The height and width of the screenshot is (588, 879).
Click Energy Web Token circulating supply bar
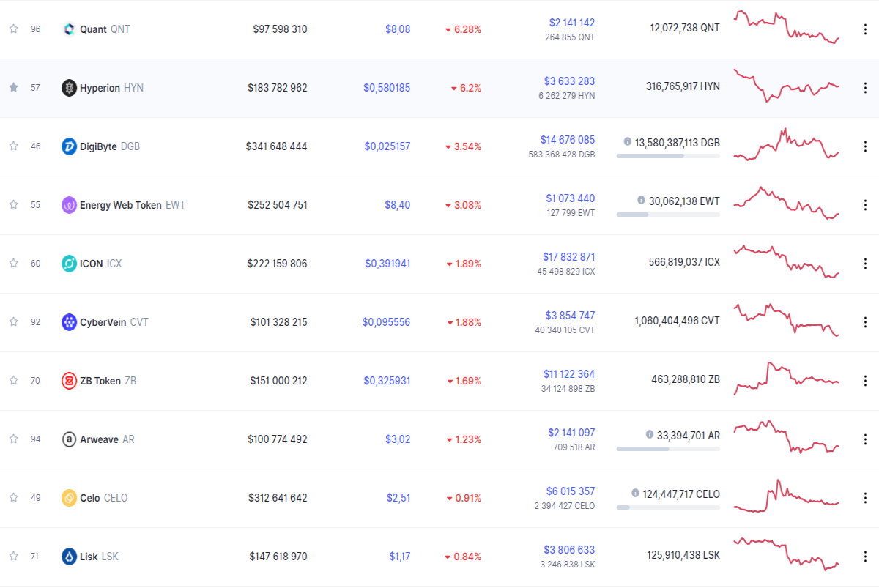point(668,215)
